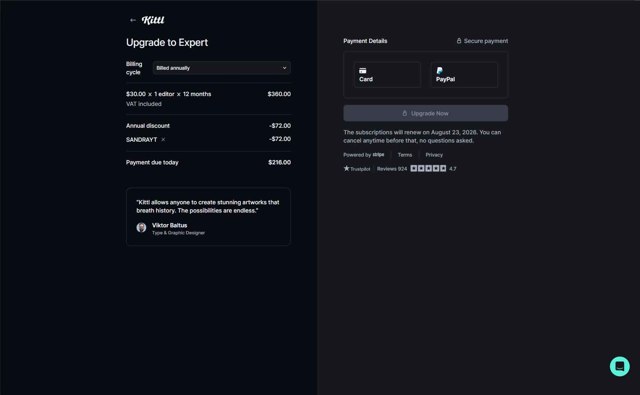Click the Payment Details heading
Screen dimensions: 640x395
point(365,41)
